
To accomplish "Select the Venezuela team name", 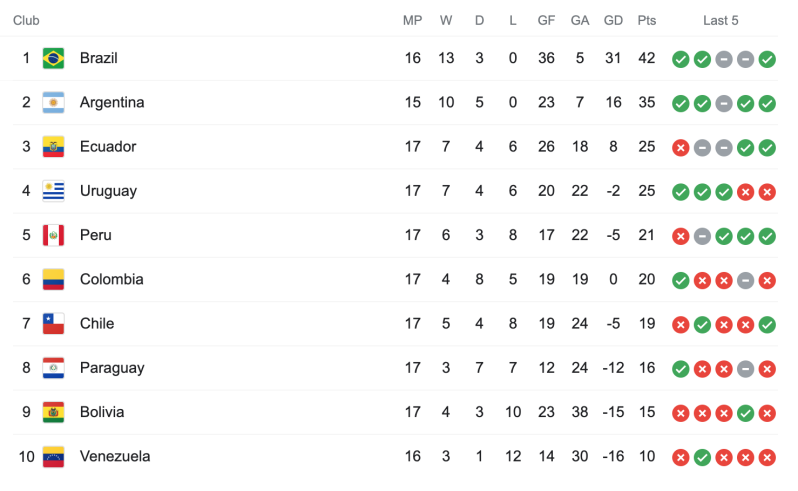I will coord(115,456).
